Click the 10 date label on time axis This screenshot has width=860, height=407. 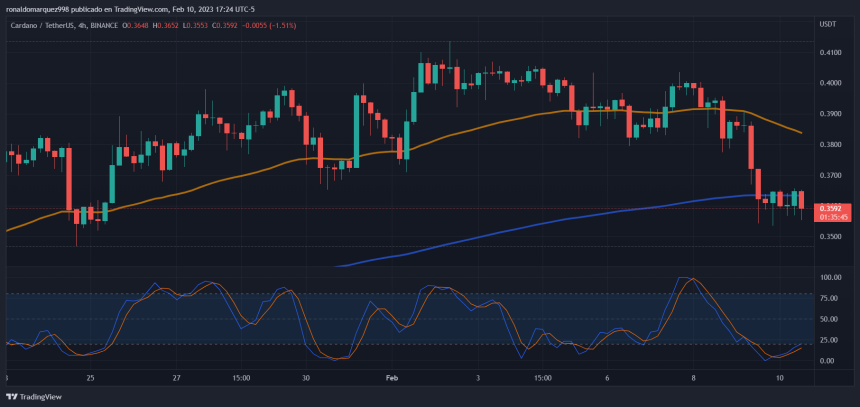(x=779, y=378)
